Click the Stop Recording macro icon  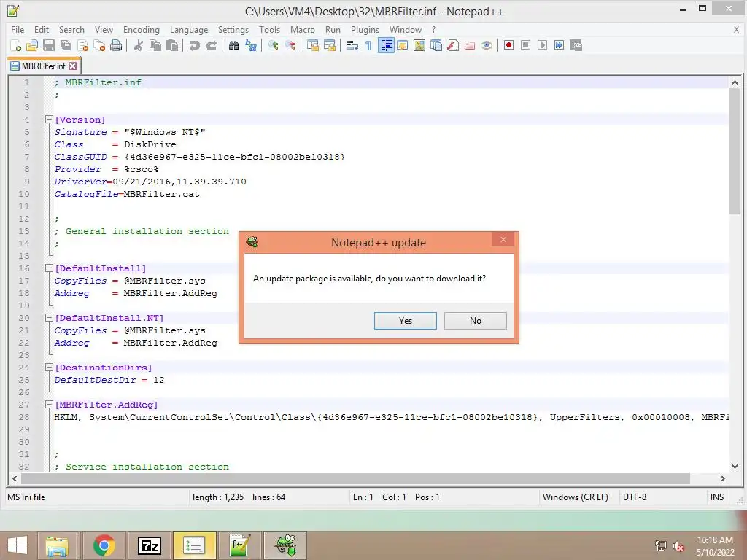point(525,45)
